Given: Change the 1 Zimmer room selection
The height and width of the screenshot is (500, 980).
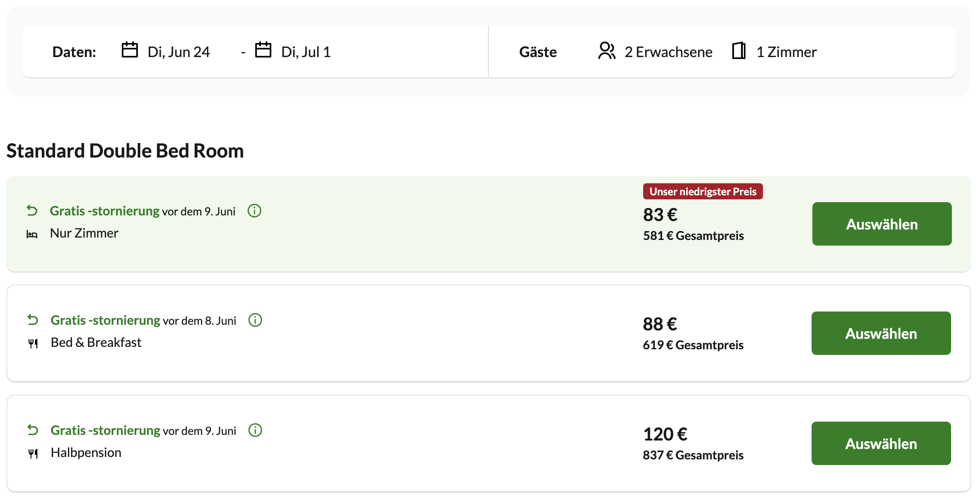Looking at the screenshot, I should pyautogui.click(x=786, y=52).
